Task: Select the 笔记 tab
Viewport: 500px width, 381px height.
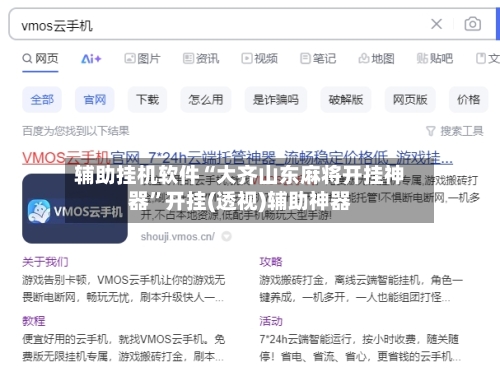Action: [318, 59]
